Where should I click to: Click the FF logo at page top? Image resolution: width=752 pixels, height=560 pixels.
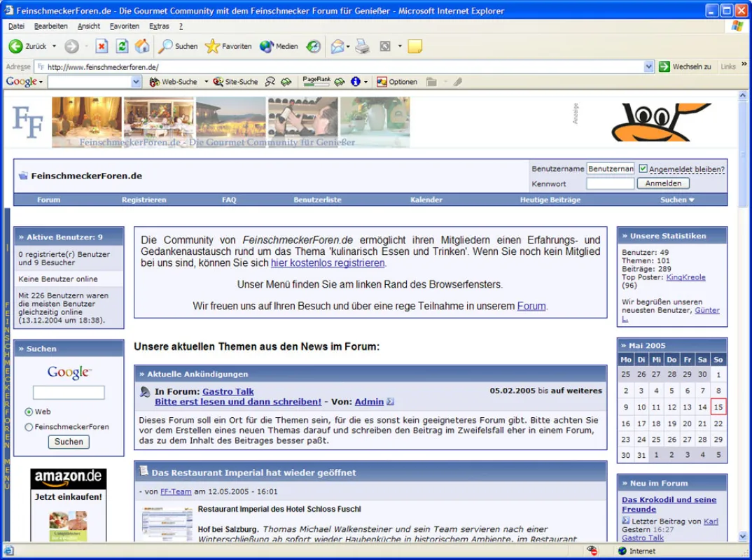27,122
